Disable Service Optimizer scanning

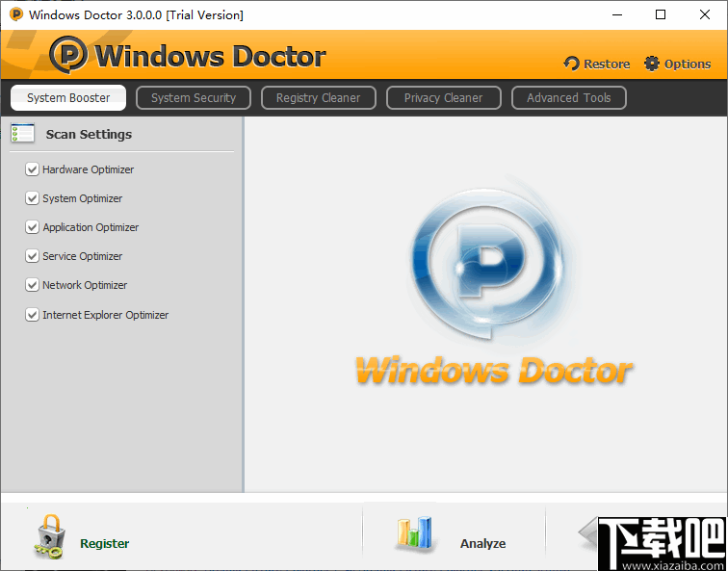pyautogui.click(x=32, y=256)
